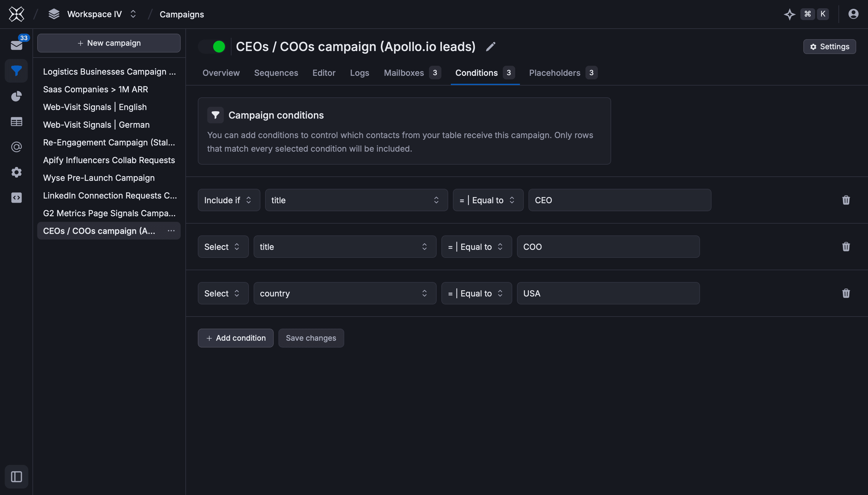Open the mailboxes at-sign icon

16,147
